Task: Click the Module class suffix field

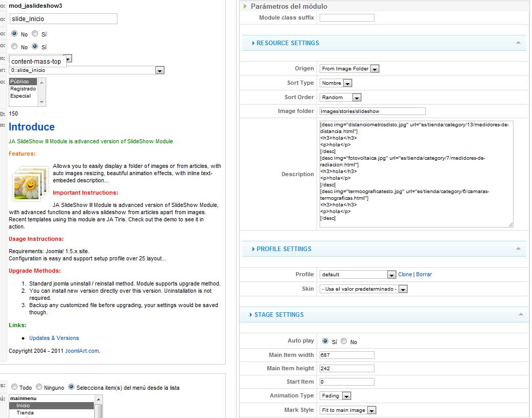Action: pyautogui.click(x=347, y=17)
